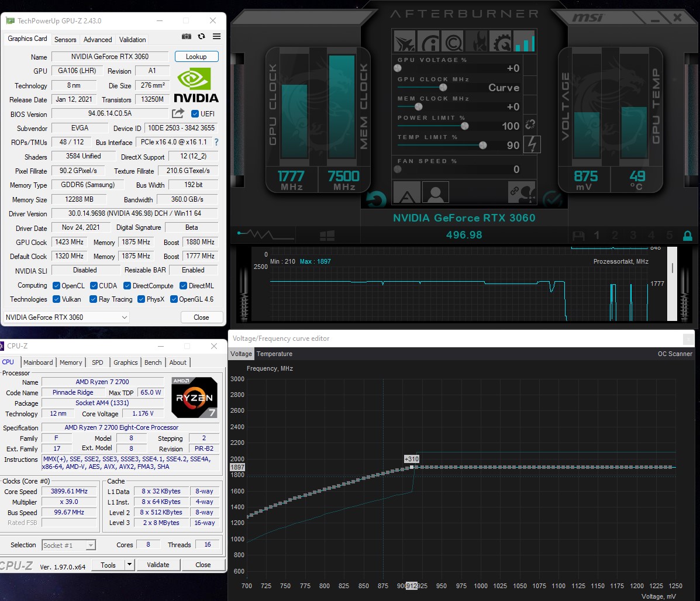Open the Afterburner information icon
Viewport: 700px width, 601px height.
click(x=429, y=42)
